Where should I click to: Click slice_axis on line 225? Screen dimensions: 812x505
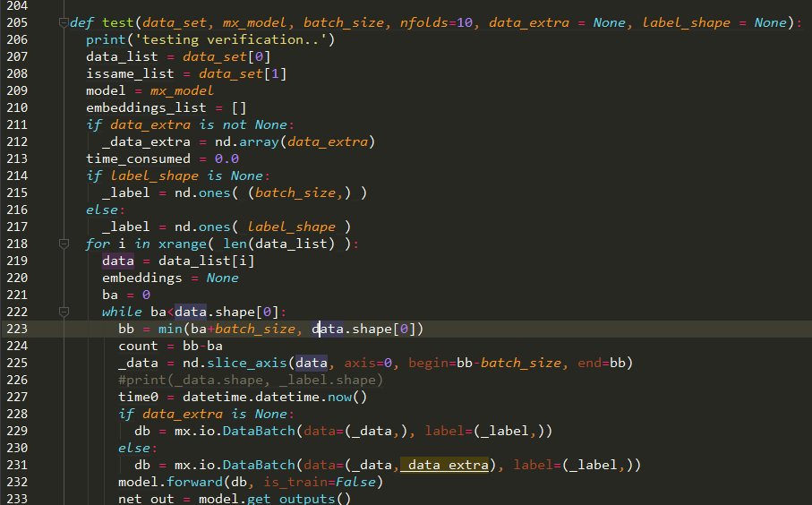[x=246, y=364]
